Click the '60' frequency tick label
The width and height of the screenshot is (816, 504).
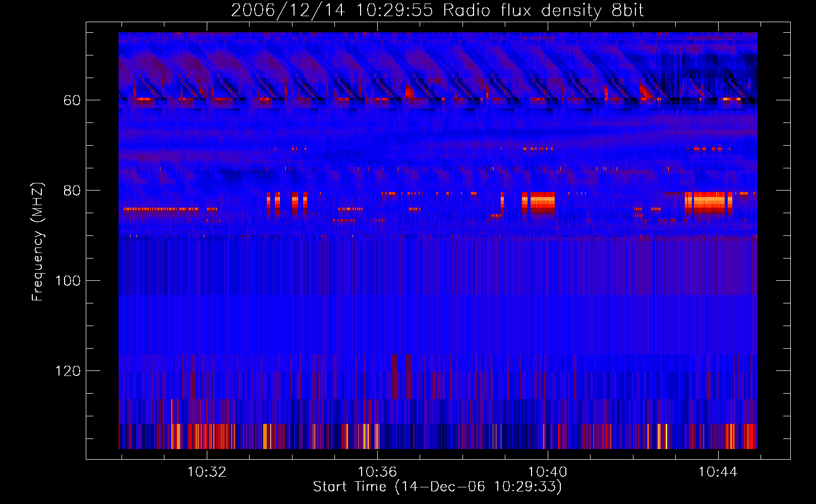click(72, 100)
